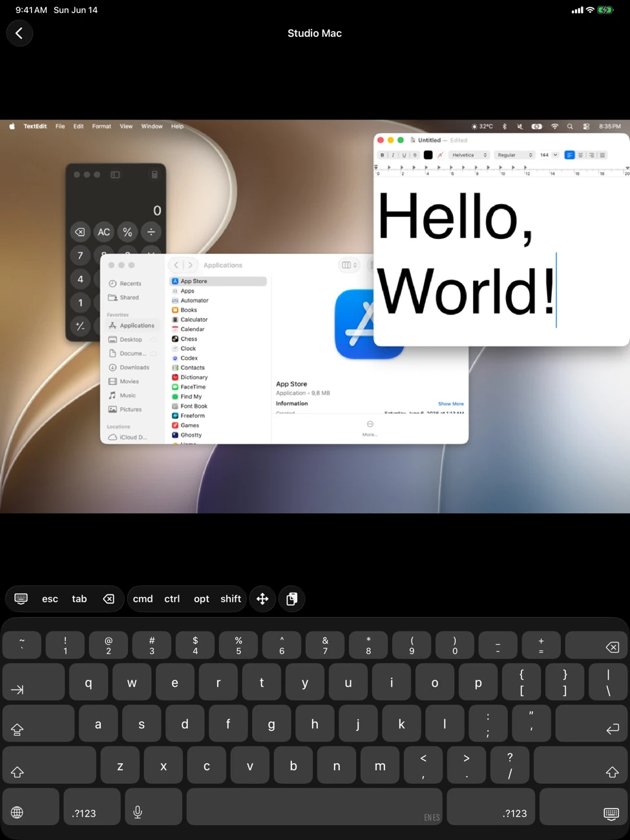
Task: Open the TextEdit menu
Action: (x=35, y=127)
